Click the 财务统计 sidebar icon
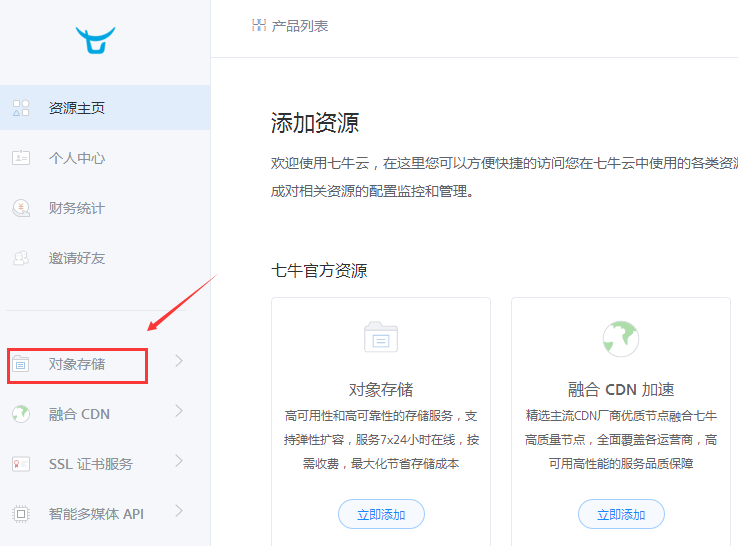Viewport: 738px width, 546px height. tap(21, 208)
